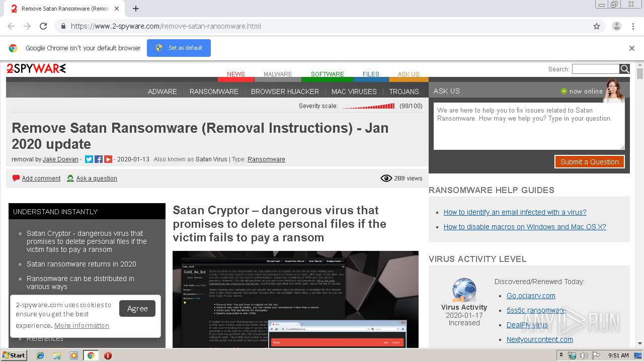644x362 pixels.
Task: Open Go.oclasrv.com link
Action: pyautogui.click(x=531, y=296)
